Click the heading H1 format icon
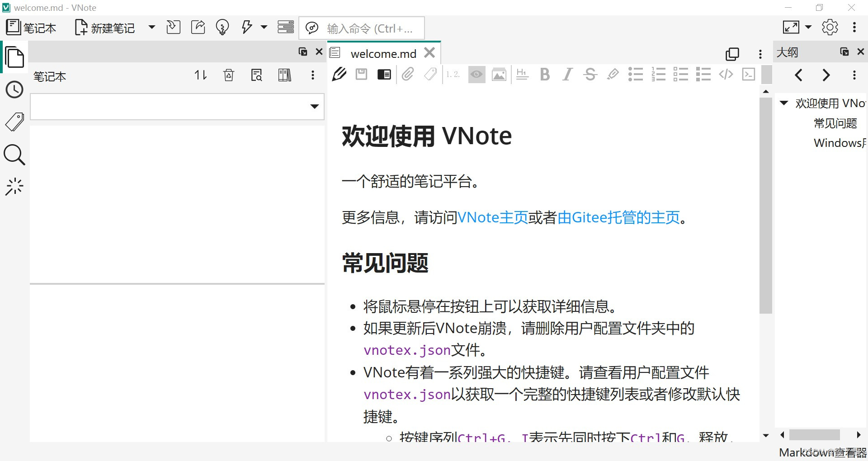Screen dimensions: 868x461 (523, 74)
